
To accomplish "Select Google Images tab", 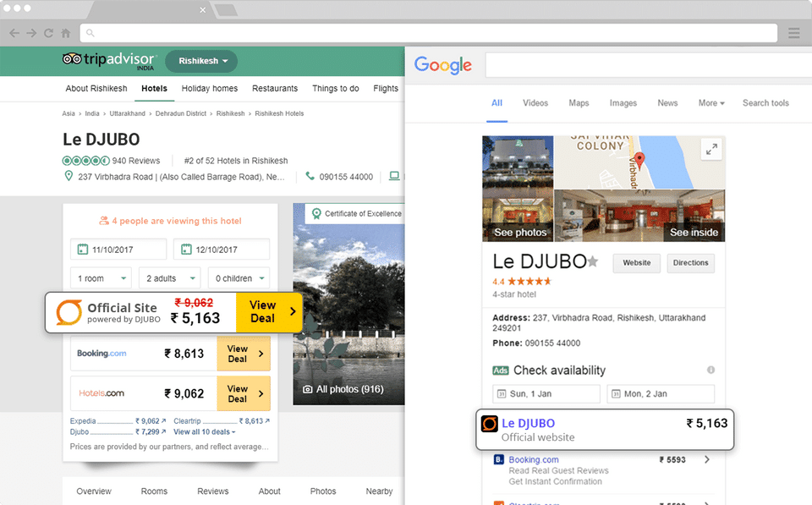I will point(623,103).
